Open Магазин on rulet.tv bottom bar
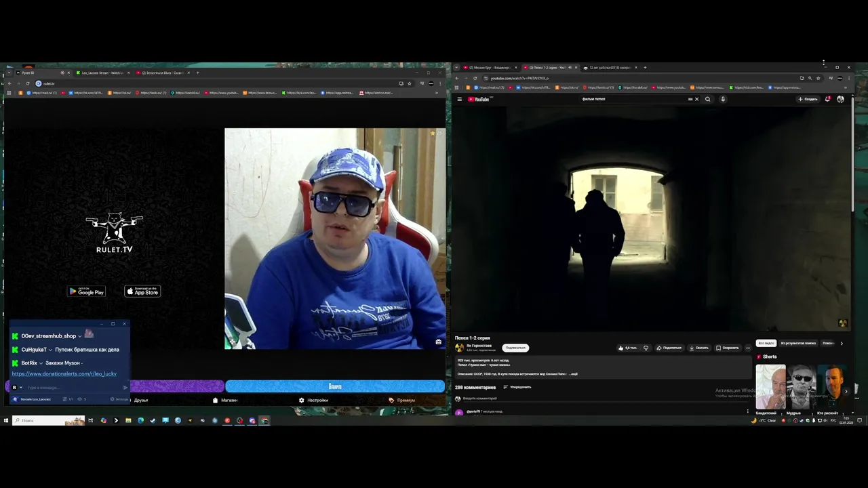The image size is (868, 488). (x=226, y=400)
